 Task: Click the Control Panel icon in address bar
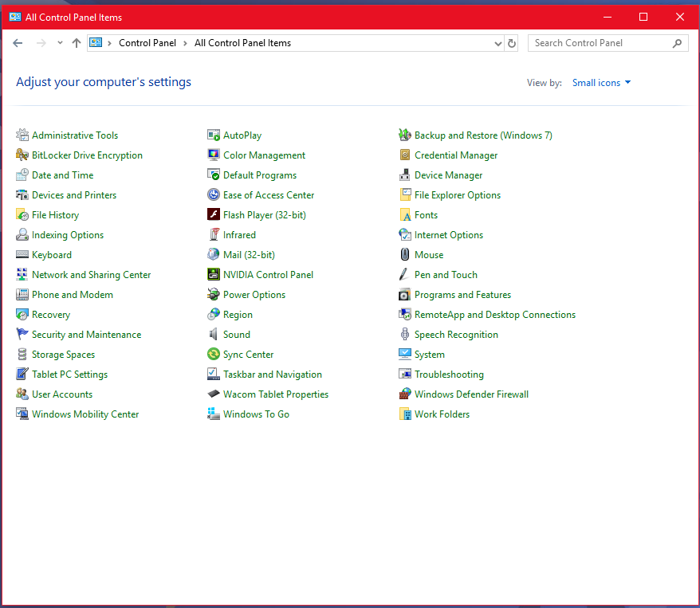[x=96, y=43]
